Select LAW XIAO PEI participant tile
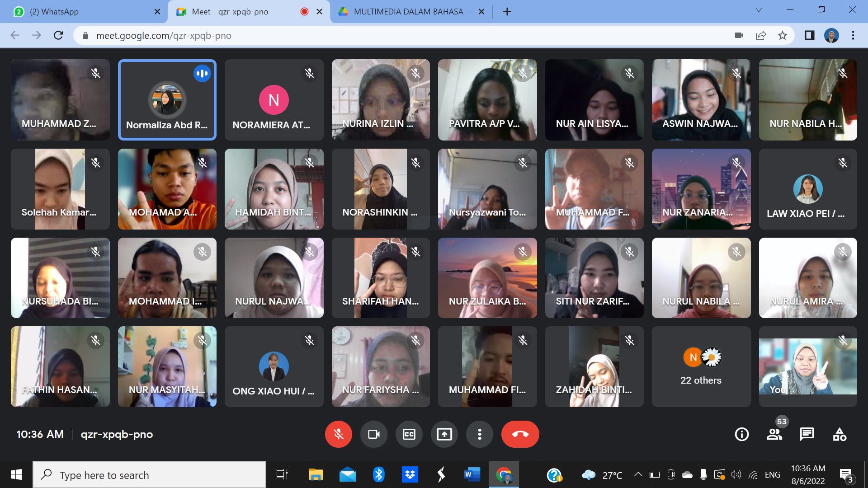868x488 pixels. click(808, 189)
